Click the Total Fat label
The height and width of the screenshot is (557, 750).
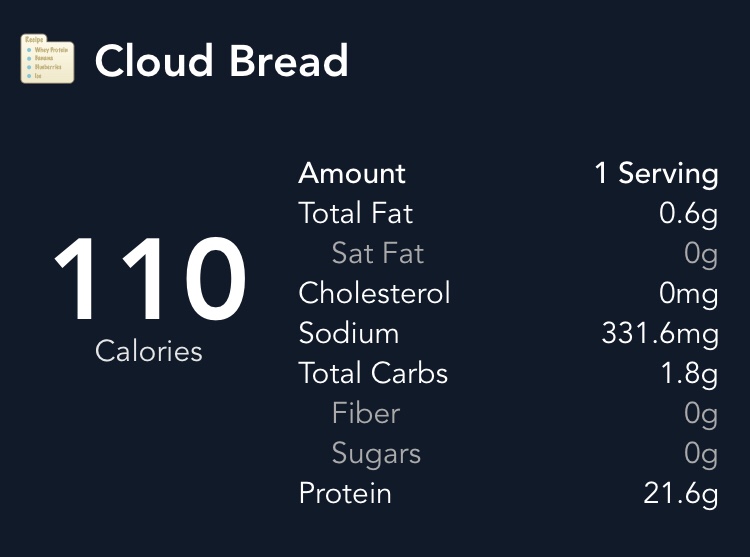point(355,213)
